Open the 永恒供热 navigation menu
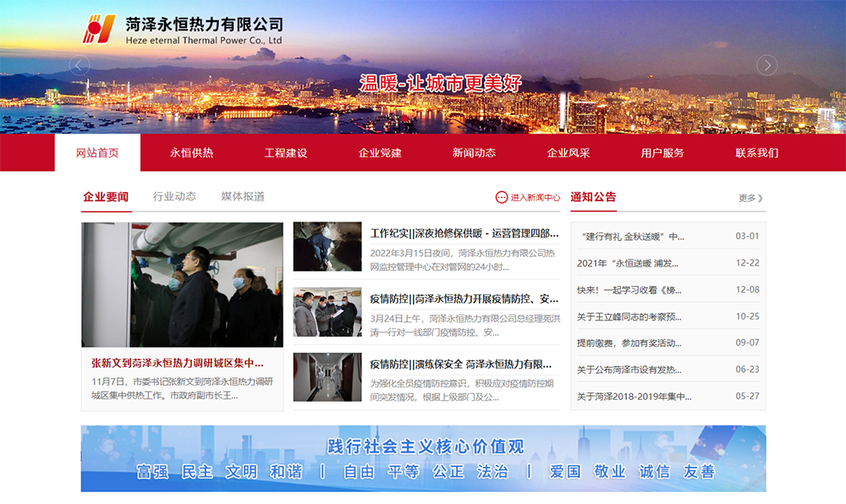 pos(192,153)
